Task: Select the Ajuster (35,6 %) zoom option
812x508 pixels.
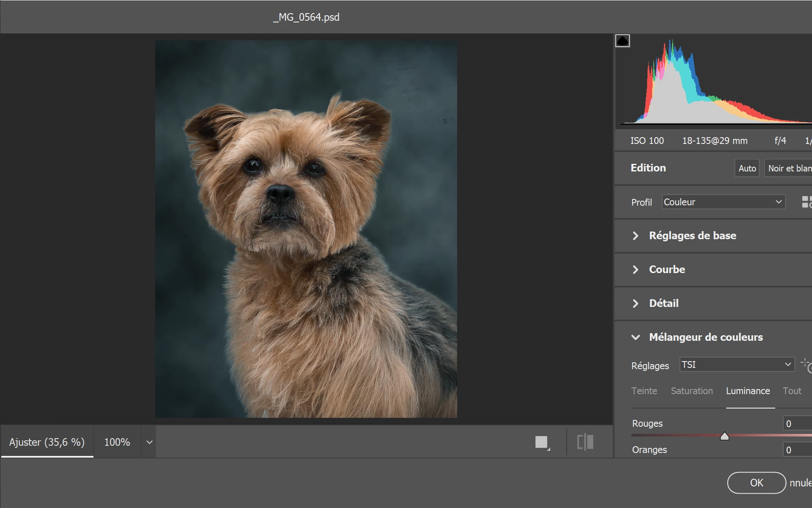Action: [47, 442]
